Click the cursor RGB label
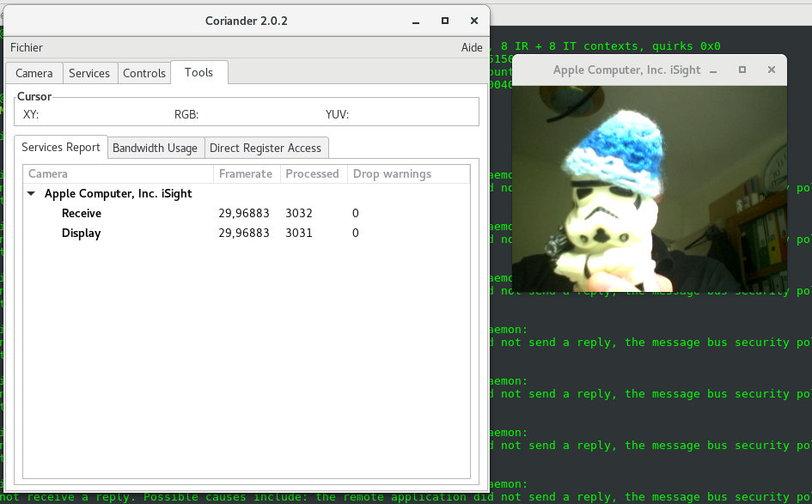812x504 pixels. [x=186, y=114]
